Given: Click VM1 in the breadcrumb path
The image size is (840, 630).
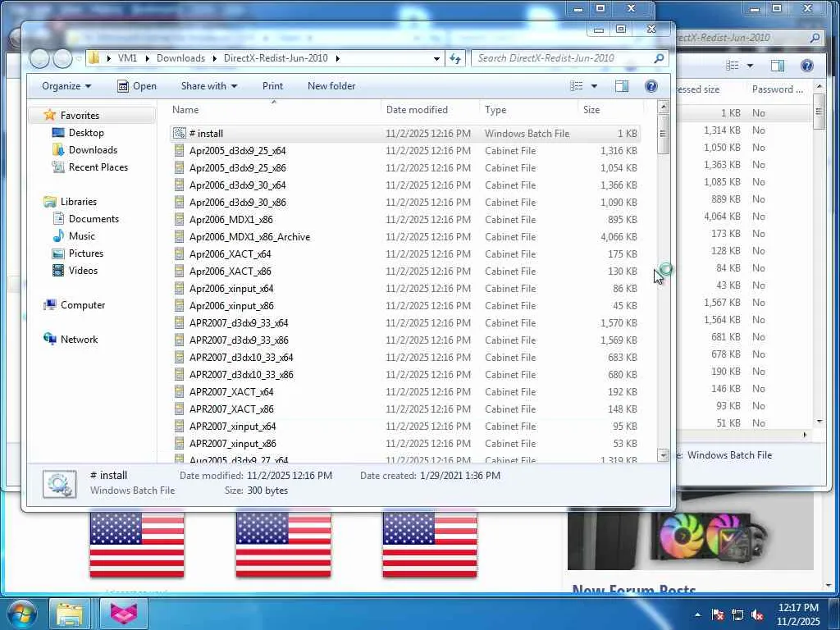Looking at the screenshot, I should (127, 58).
